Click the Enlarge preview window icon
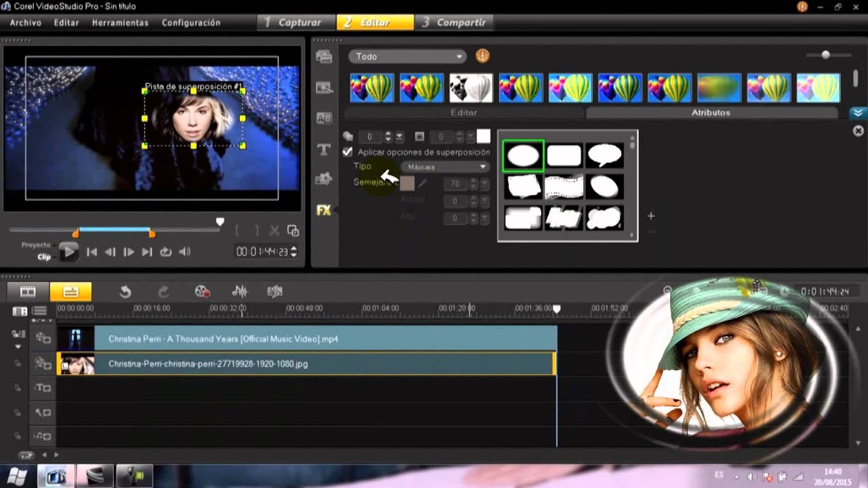Image resolution: width=868 pixels, height=488 pixels. click(293, 230)
